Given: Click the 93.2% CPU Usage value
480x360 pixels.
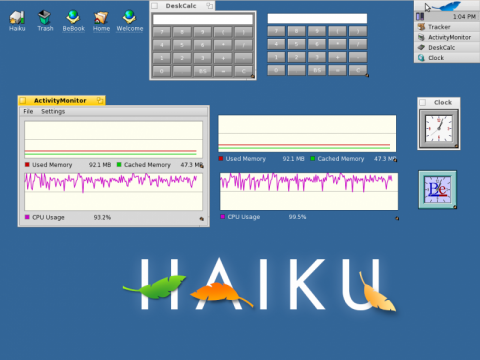Looking at the screenshot, I should pos(102,217).
